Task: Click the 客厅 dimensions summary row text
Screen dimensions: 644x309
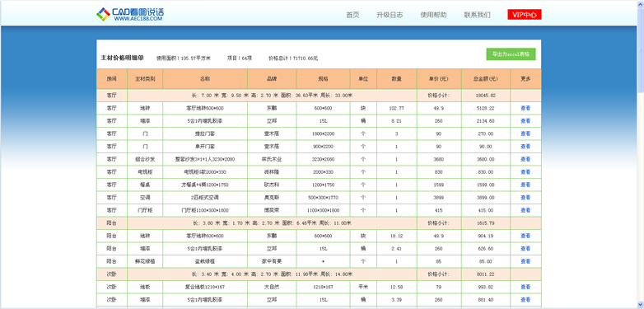Action: point(272,96)
